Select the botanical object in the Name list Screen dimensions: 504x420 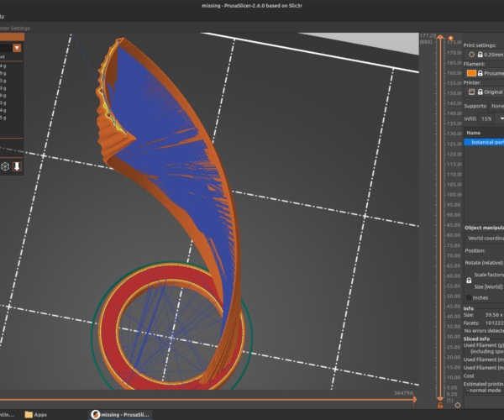click(484, 142)
